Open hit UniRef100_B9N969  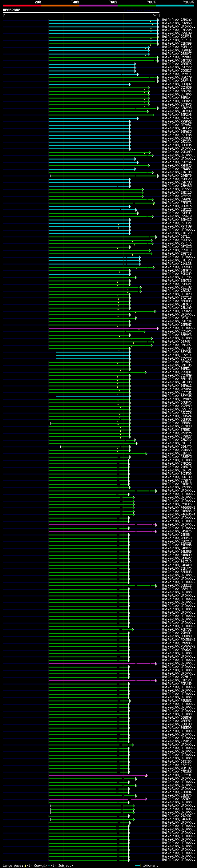[x=177, y=23]
